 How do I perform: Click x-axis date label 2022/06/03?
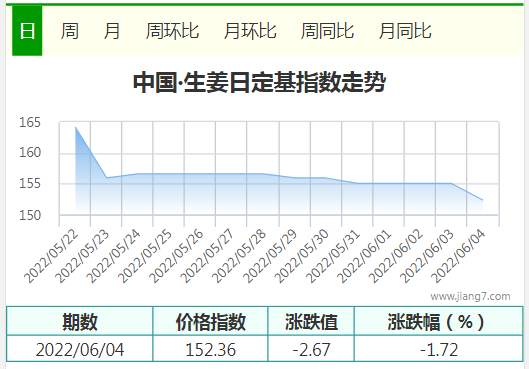pyautogui.click(x=427, y=256)
